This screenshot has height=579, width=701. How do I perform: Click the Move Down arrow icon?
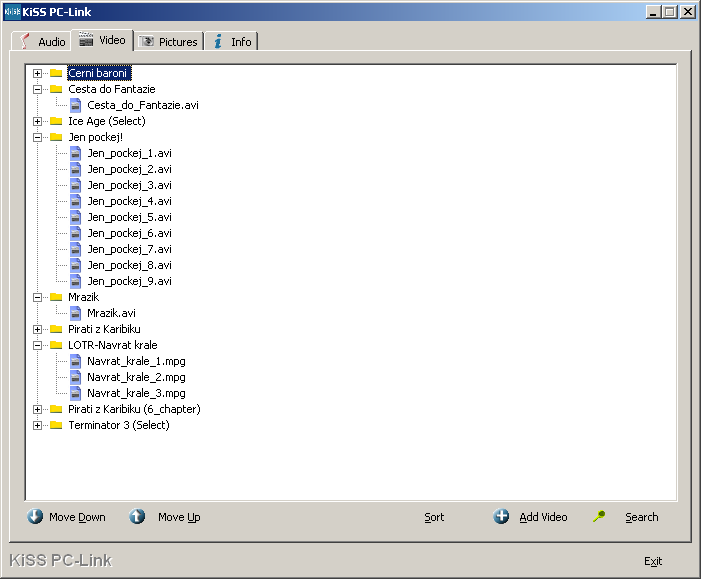(35, 516)
